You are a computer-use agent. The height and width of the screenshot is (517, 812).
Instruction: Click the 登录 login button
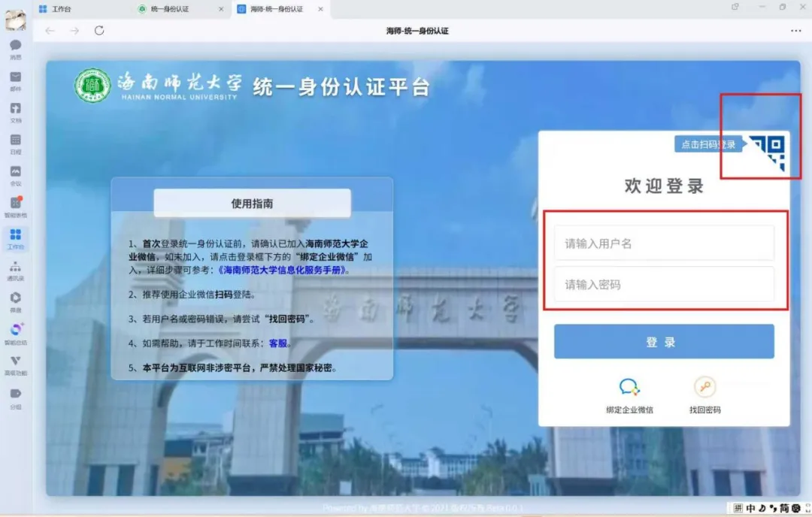point(664,342)
